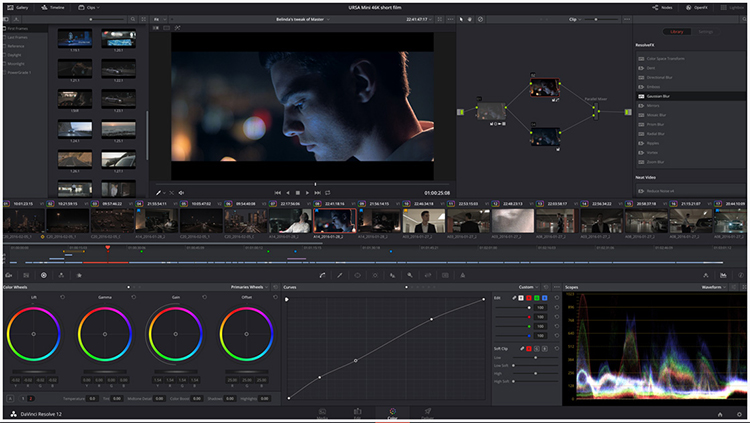Open the Power Window palette icon
750x423 pixels.
pos(357,275)
